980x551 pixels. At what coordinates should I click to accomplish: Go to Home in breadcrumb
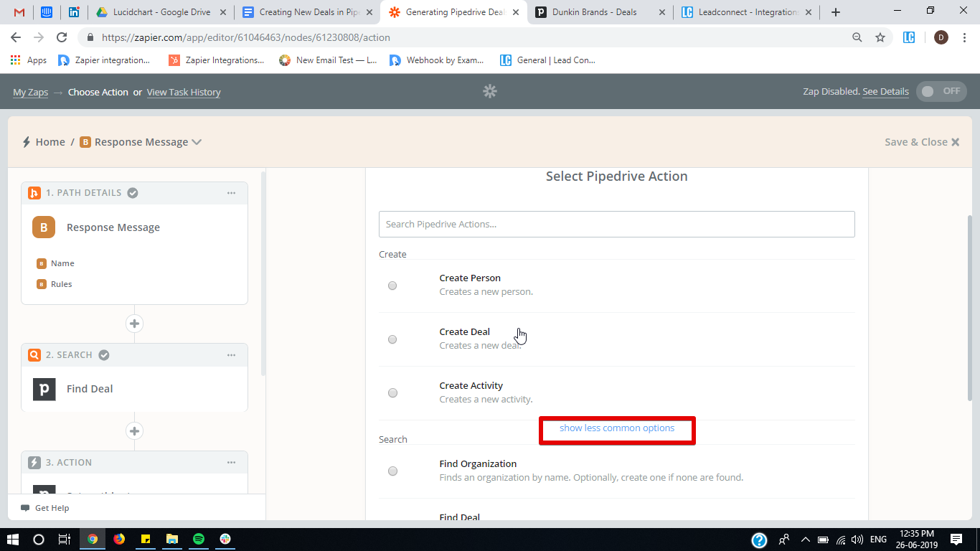[x=50, y=142]
